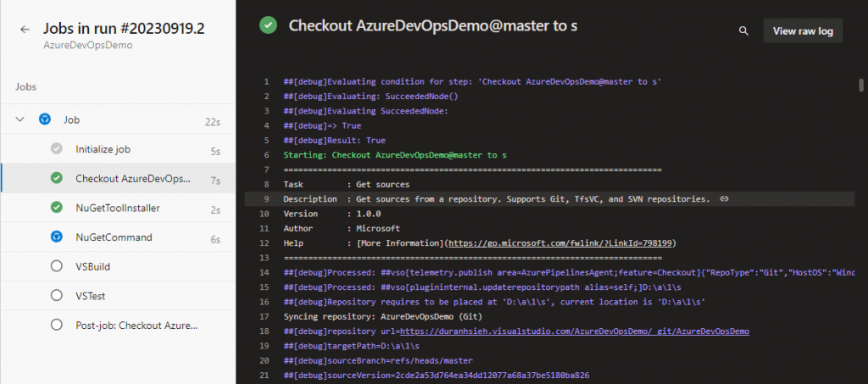Select the VSBuild step
The width and height of the screenshot is (868, 384).
(x=118, y=266)
